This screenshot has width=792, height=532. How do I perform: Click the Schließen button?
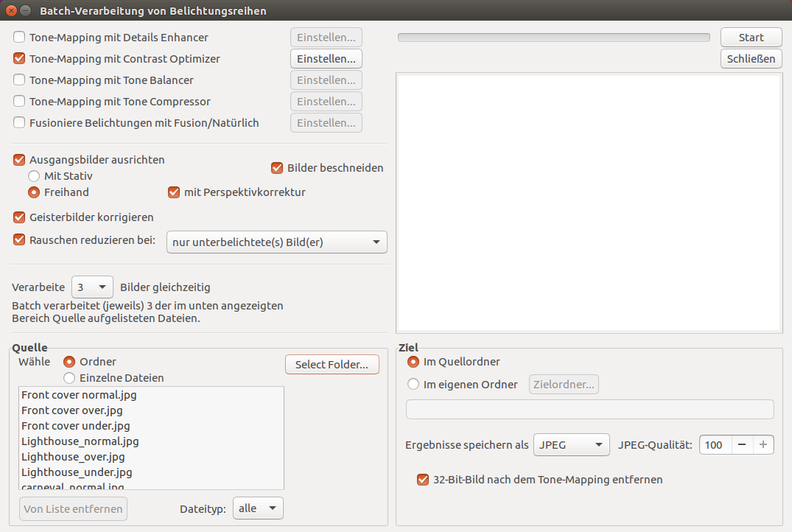tap(751, 59)
